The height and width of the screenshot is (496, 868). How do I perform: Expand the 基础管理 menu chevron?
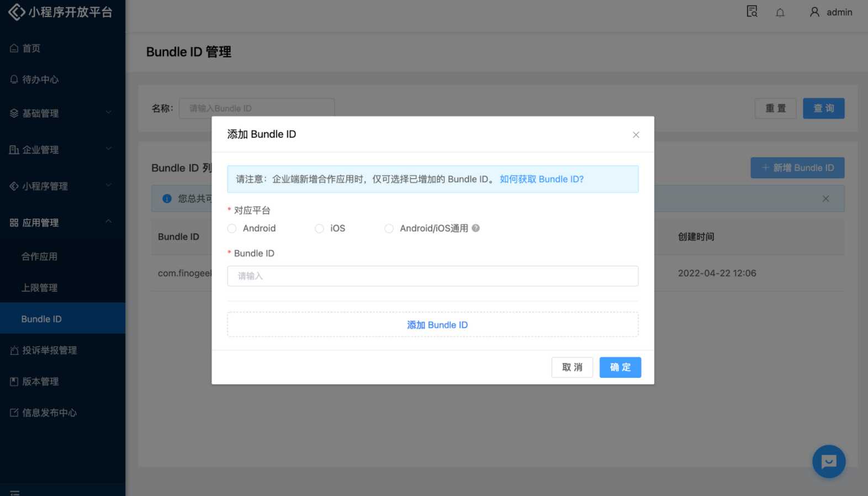click(x=108, y=113)
